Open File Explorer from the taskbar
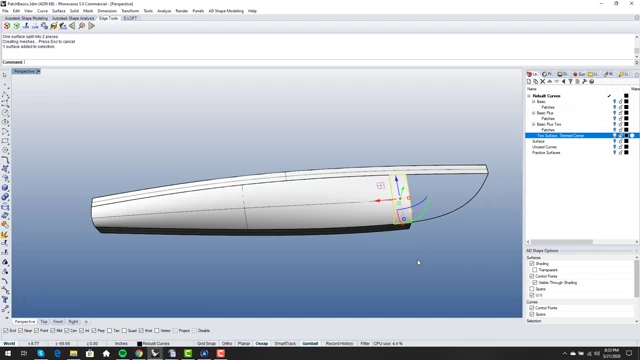 click(73, 353)
